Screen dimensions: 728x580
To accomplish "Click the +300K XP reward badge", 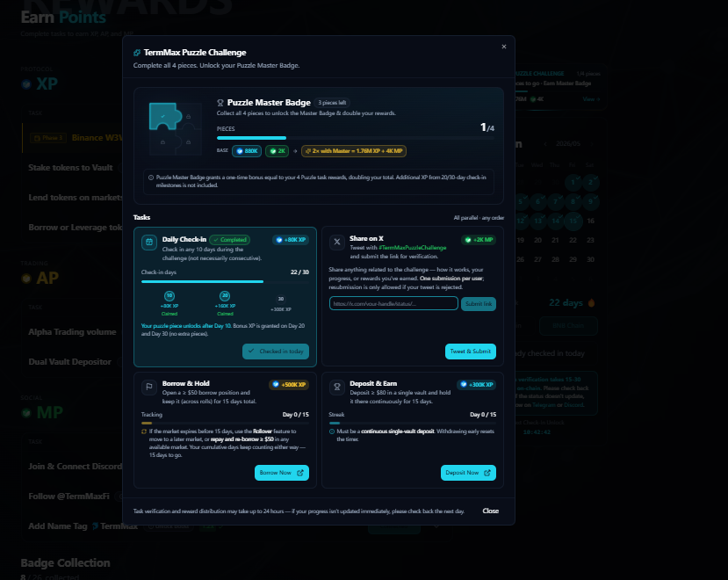I will [477, 384].
